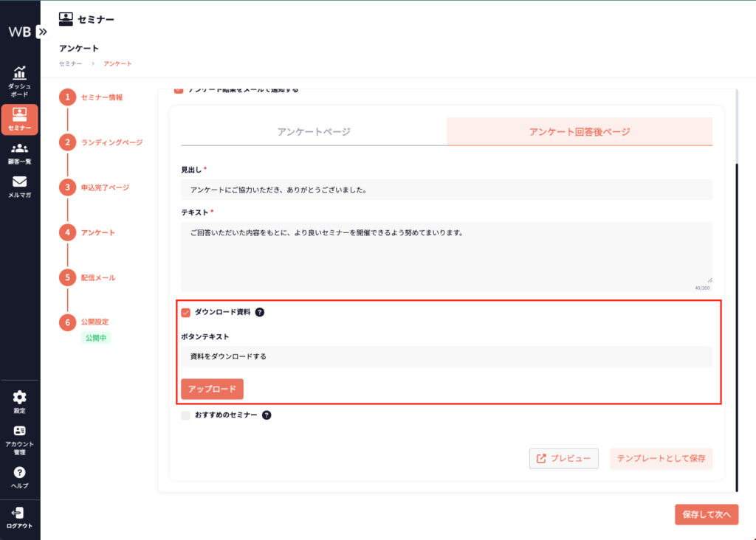
Task: Expand sidebar using WB chevron arrows
Action: (x=42, y=32)
